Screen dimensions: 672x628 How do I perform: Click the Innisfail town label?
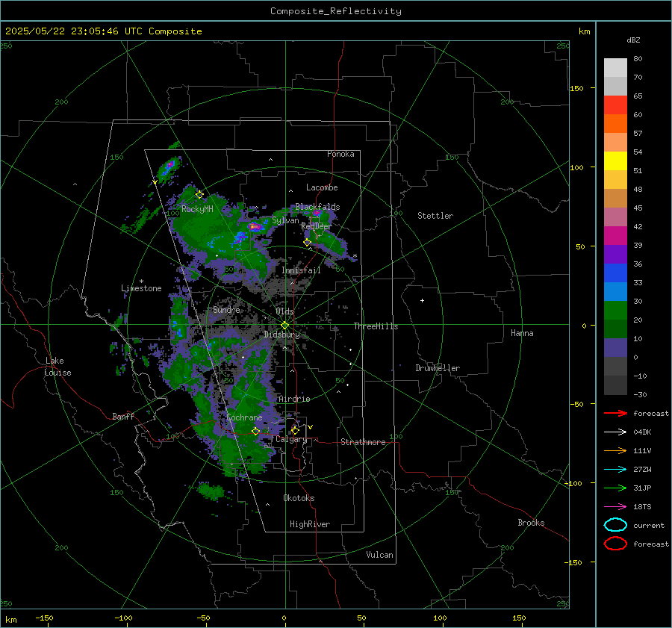(x=301, y=270)
